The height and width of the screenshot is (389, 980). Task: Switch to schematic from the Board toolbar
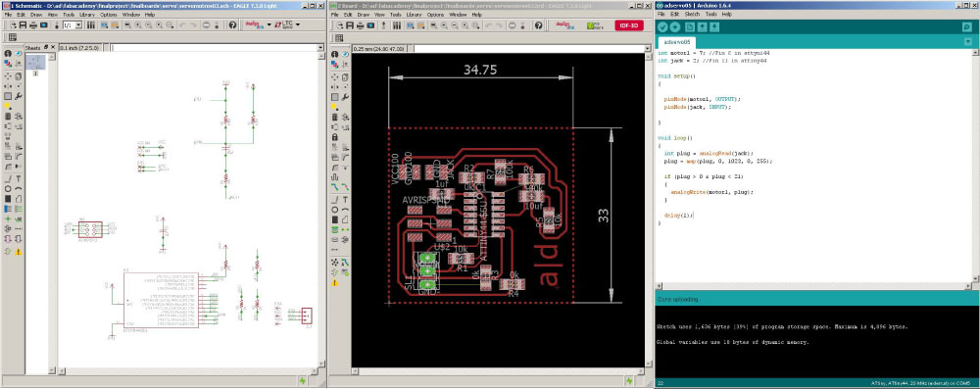click(x=383, y=25)
